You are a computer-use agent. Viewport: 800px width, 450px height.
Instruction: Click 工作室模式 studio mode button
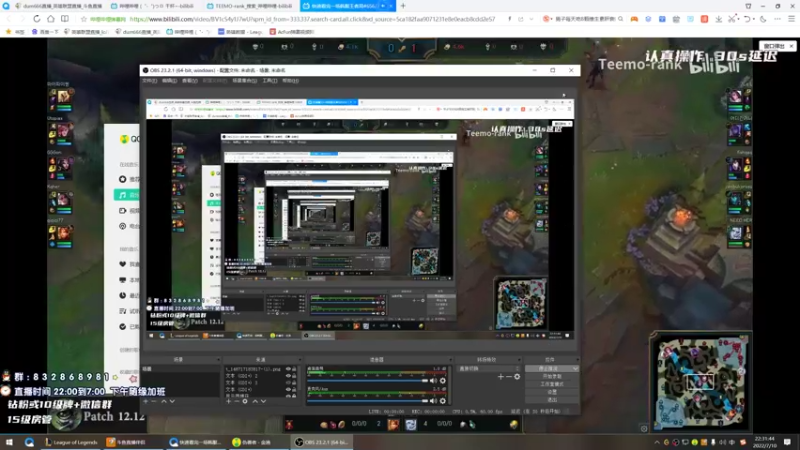coord(552,384)
